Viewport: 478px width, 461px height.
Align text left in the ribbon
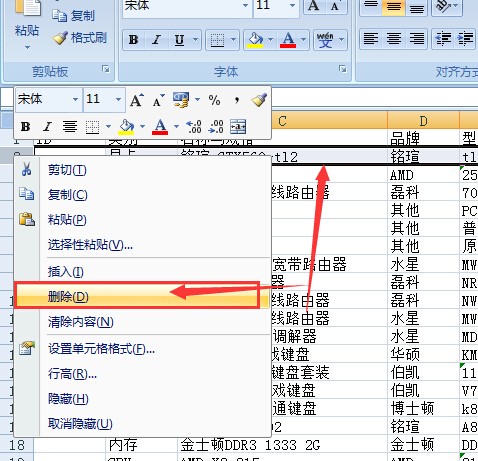coord(371,38)
